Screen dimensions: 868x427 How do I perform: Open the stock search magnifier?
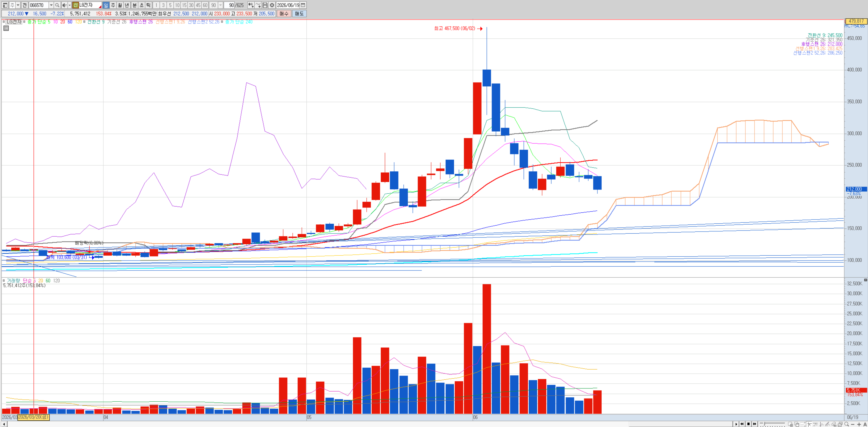pos(57,5)
